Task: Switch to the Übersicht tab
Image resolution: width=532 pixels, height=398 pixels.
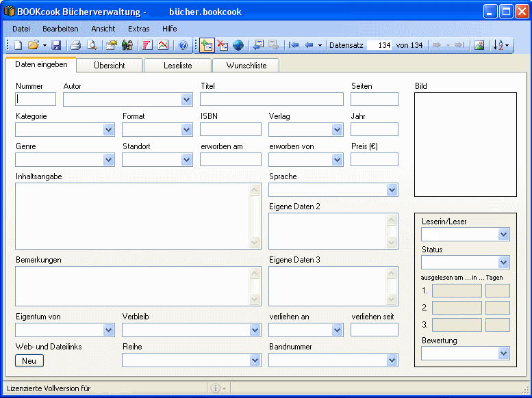Action: click(x=110, y=66)
